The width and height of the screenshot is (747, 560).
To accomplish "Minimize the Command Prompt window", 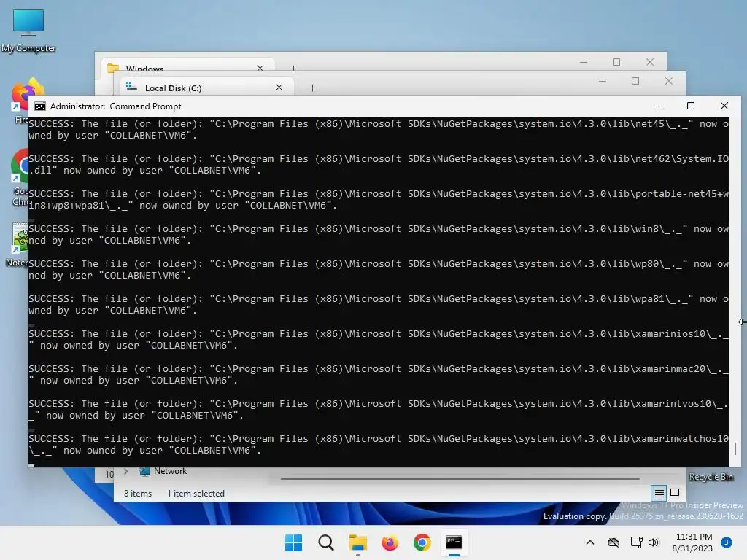I will point(658,106).
